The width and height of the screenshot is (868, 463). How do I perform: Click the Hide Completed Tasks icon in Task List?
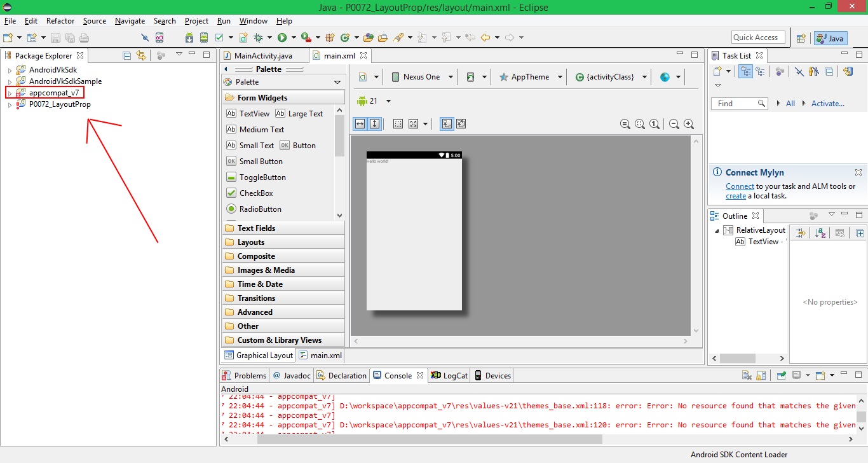point(799,72)
